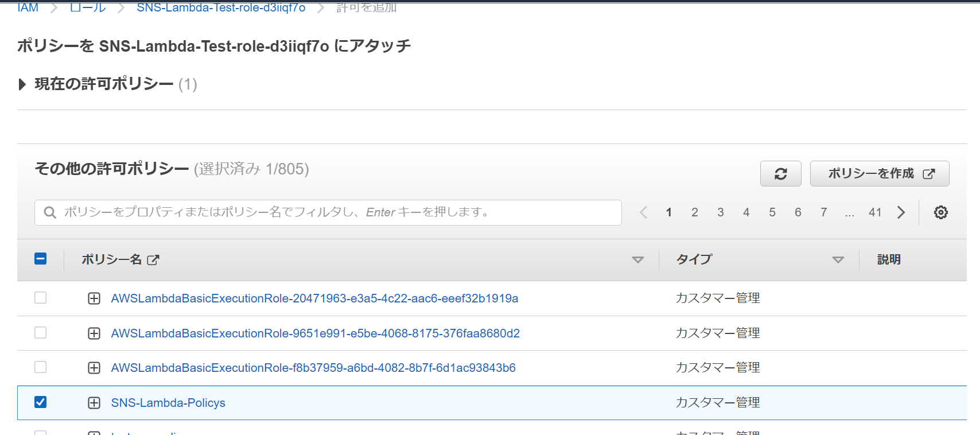The width and height of the screenshot is (980, 435).
Task: Check AWSLambdaBasicExecutionRole-20471963 policy checkbox
Action: point(41,298)
